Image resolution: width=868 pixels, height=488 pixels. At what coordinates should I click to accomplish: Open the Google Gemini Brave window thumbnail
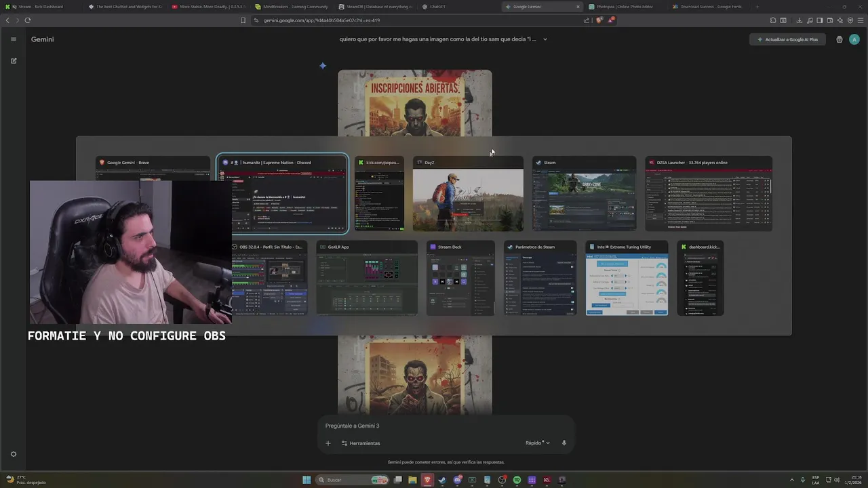click(x=153, y=168)
